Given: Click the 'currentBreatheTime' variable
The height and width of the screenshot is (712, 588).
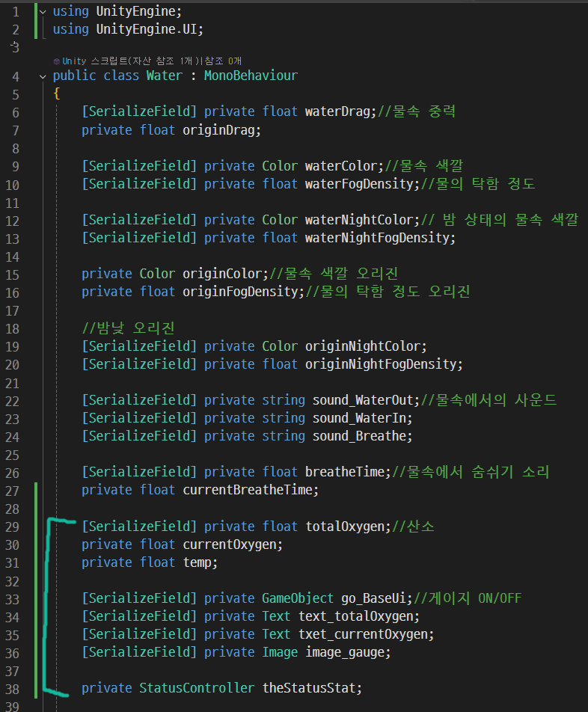Looking at the screenshot, I should point(248,490).
